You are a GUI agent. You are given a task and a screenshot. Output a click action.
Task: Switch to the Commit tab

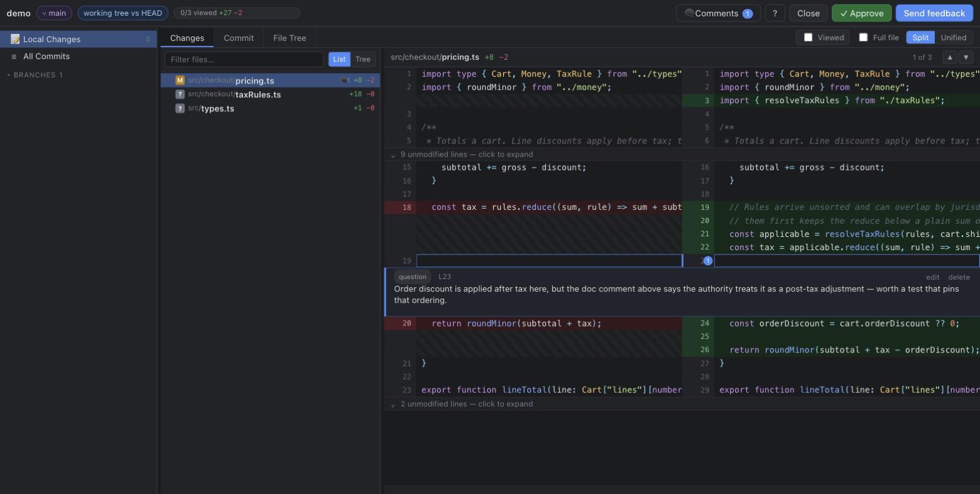(x=239, y=38)
